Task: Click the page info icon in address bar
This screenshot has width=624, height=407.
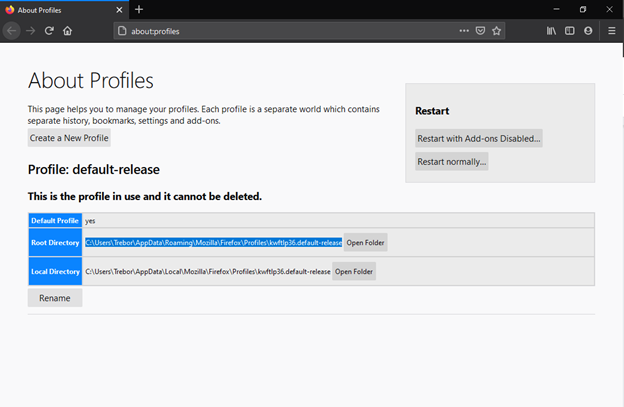Action: [x=122, y=31]
